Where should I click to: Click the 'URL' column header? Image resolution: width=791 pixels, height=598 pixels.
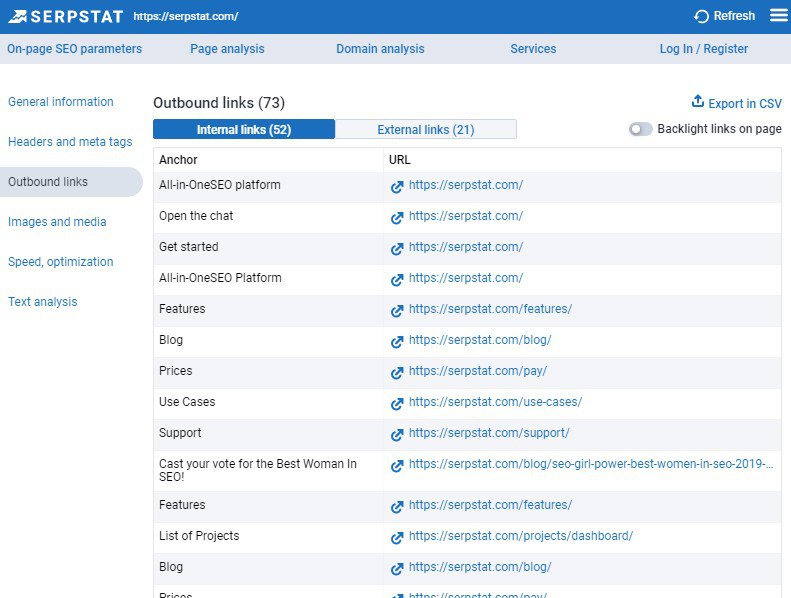[400, 160]
